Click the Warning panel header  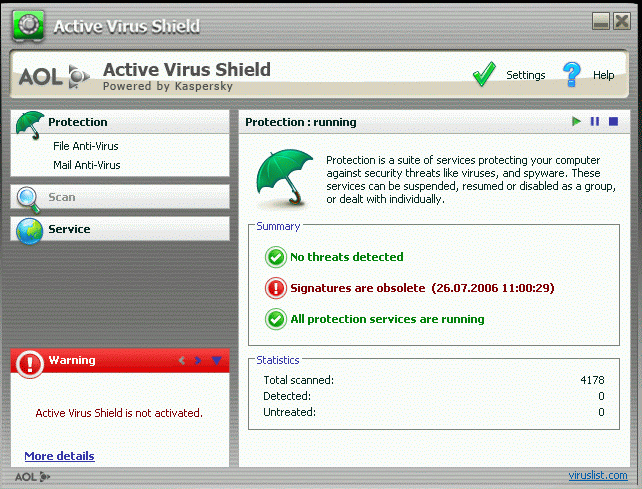pos(120,360)
